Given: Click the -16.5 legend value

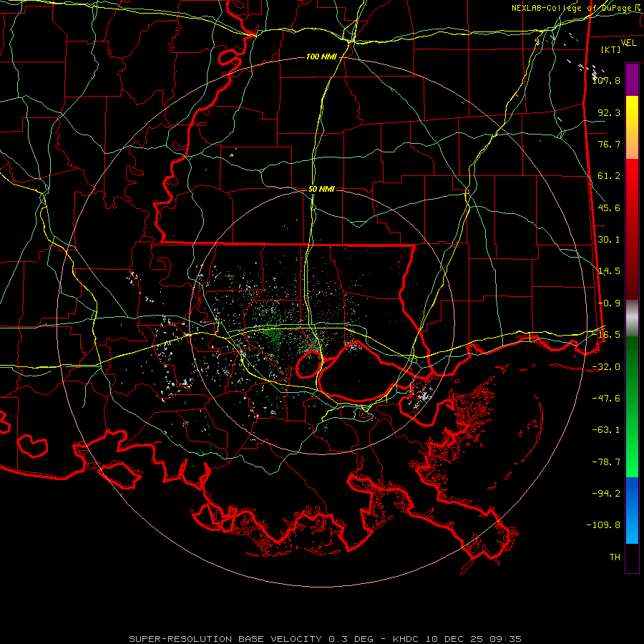Looking at the screenshot, I should [x=606, y=335].
